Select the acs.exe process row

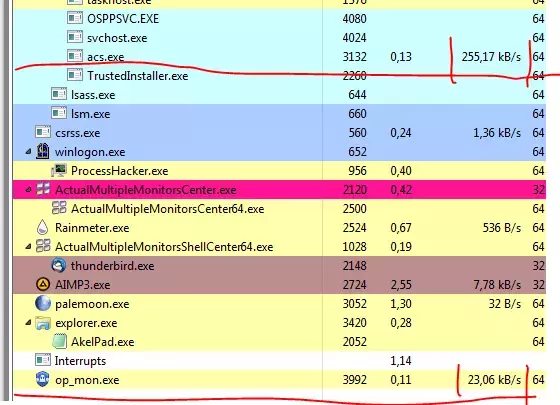tap(279, 57)
